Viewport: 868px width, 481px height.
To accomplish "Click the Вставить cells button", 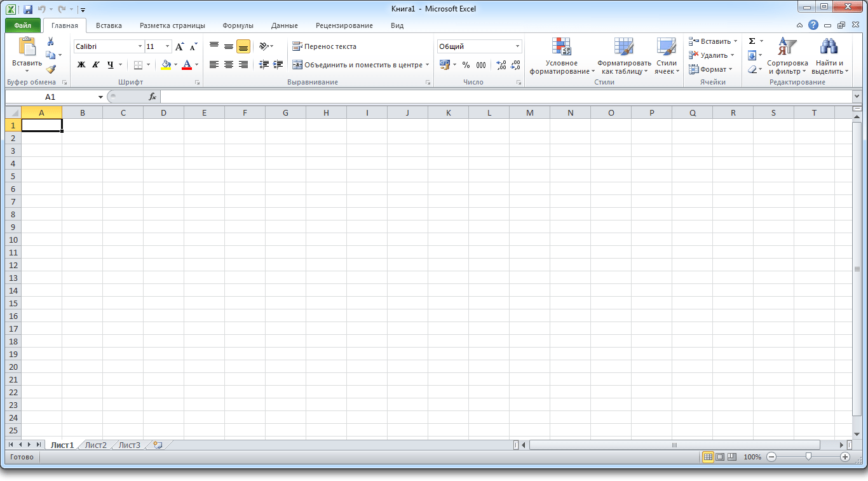I will [x=710, y=41].
